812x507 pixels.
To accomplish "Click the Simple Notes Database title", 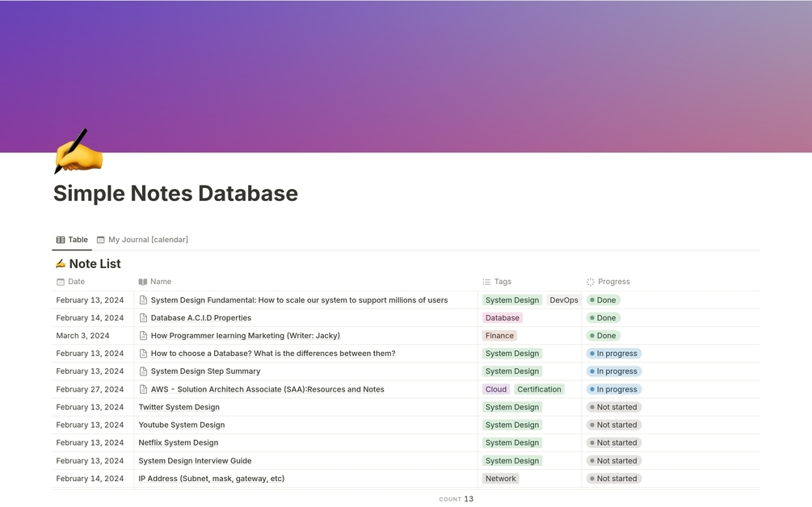I will (x=175, y=193).
